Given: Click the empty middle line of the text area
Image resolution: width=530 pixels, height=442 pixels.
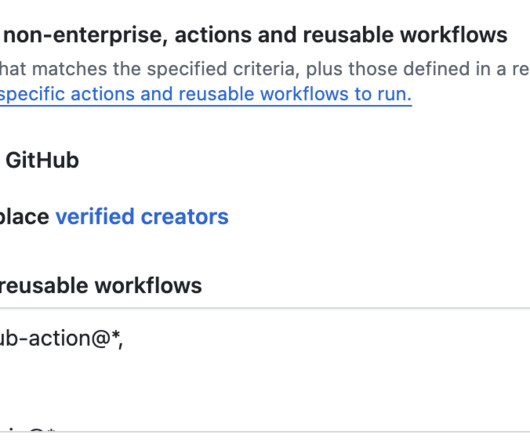Looking at the screenshot, I should tap(265, 385).
